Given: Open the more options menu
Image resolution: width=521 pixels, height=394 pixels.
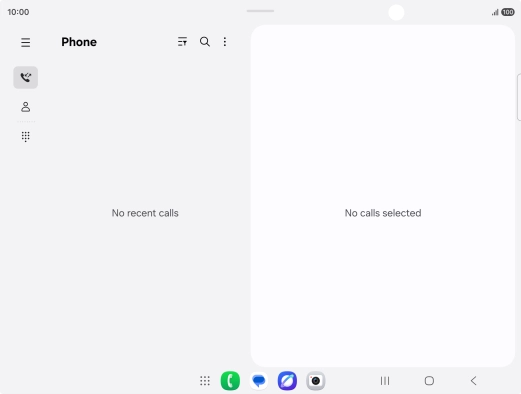Looking at the screenshot, I should 225,42.
